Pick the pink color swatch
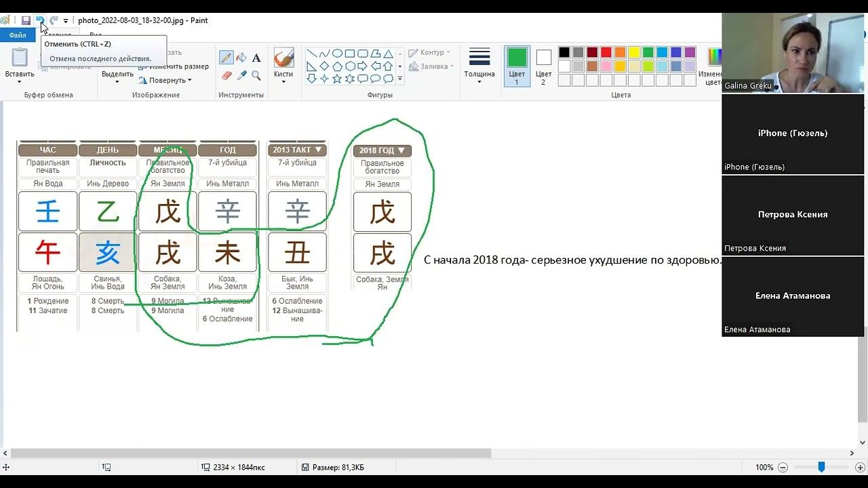The image size is (868, 488). point(606,66)
